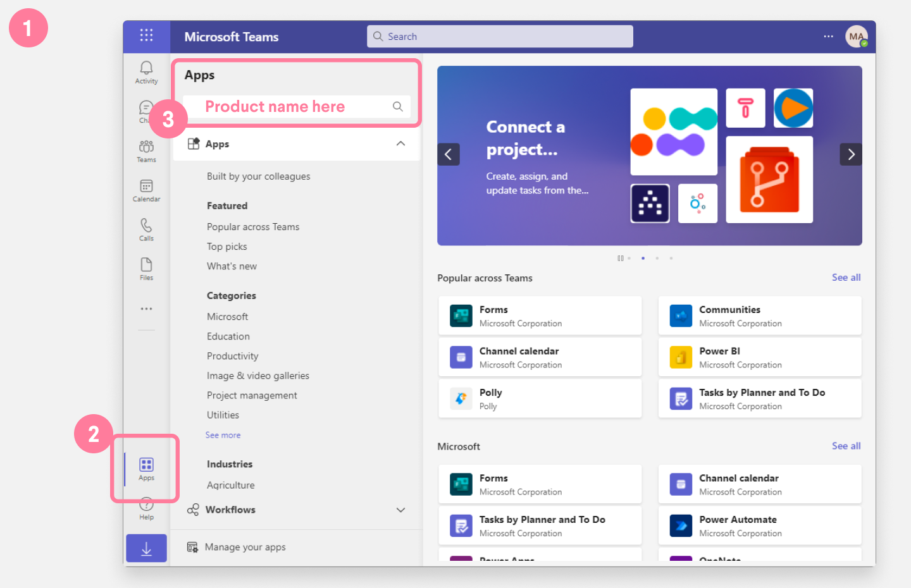
Task: Click the Apps search input field
Action: tap(291, 106)
